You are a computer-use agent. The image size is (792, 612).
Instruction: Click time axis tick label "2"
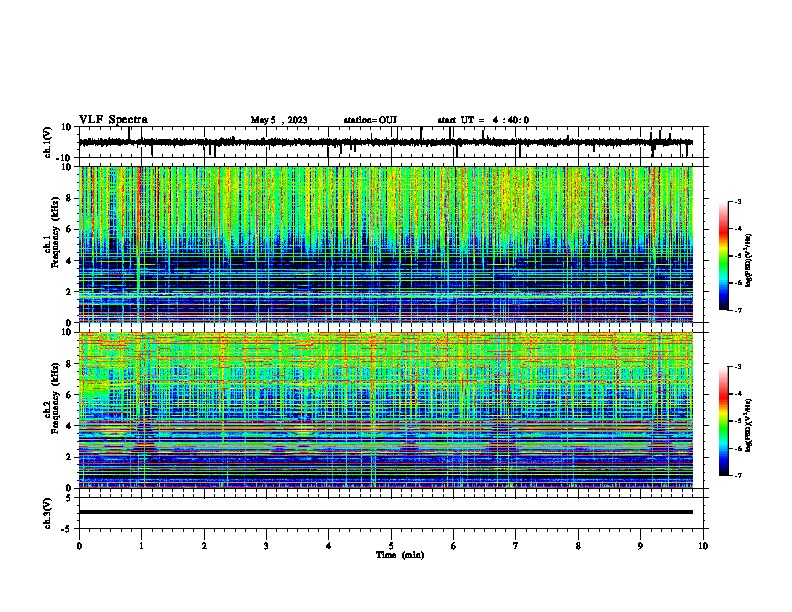coord(204,546)
